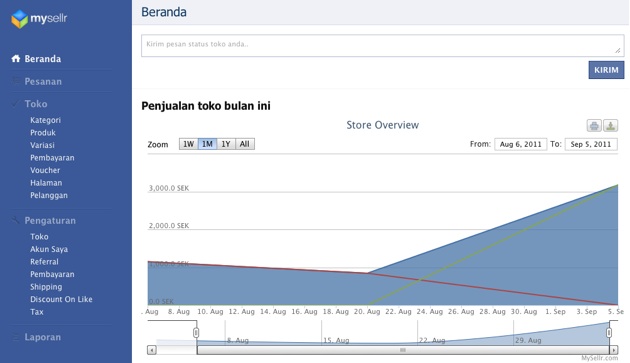This screenshot has width=630, height=363.
Task: Print the Store Overview chart
Action: pyautogui.click(x=594, y=125)
